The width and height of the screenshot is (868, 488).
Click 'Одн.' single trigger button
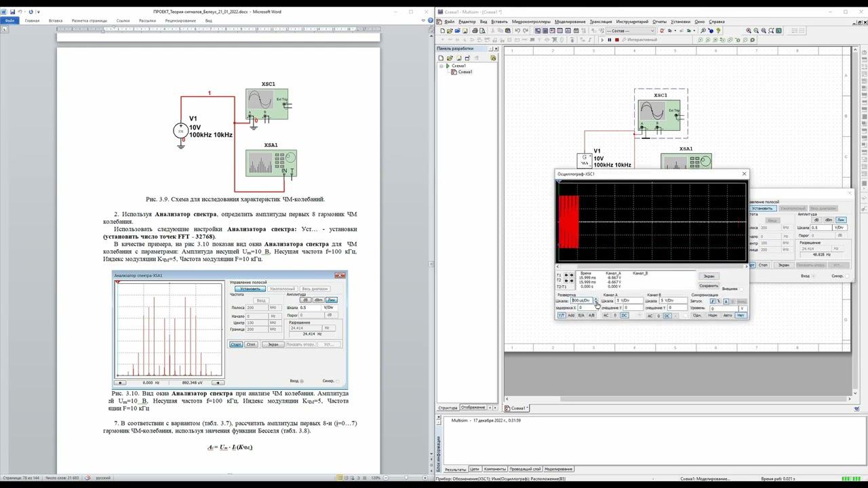[697, 315]
